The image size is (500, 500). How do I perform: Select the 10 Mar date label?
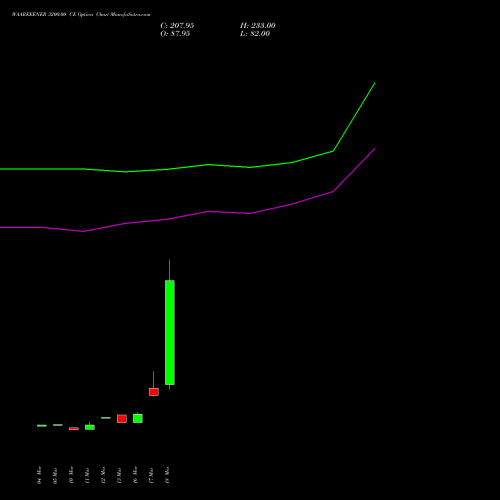coord(71,475)
